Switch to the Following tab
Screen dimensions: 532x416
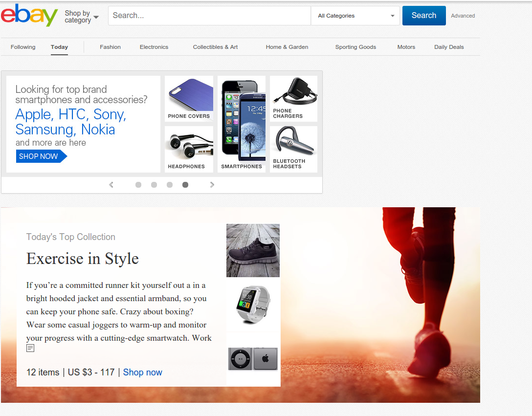tap(23, 47)
